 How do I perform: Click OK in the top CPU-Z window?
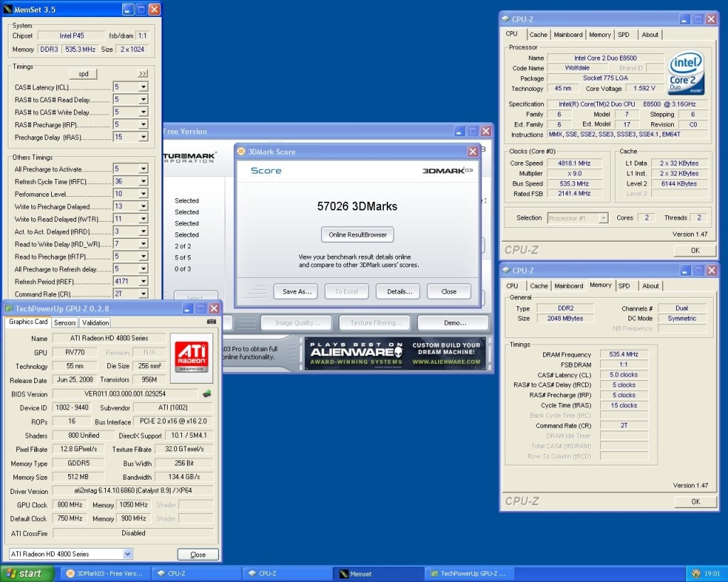[x=695, y=250]
